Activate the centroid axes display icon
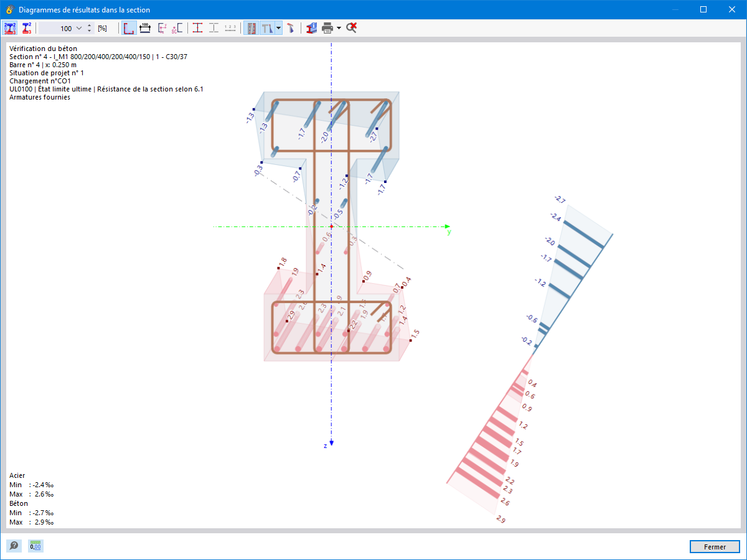The height and width of the screenshot is (560, 747). coord(162,28)
